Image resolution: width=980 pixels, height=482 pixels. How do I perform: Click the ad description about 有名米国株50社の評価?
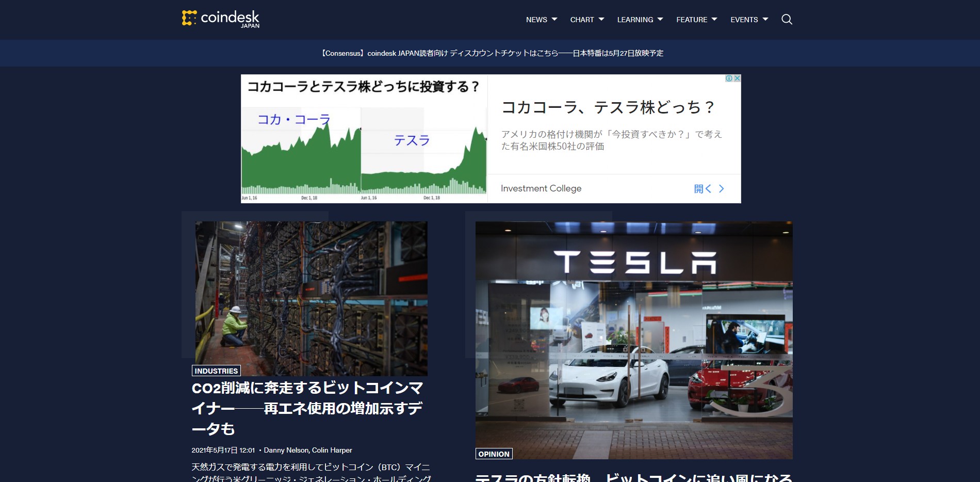tap(611, 140)
